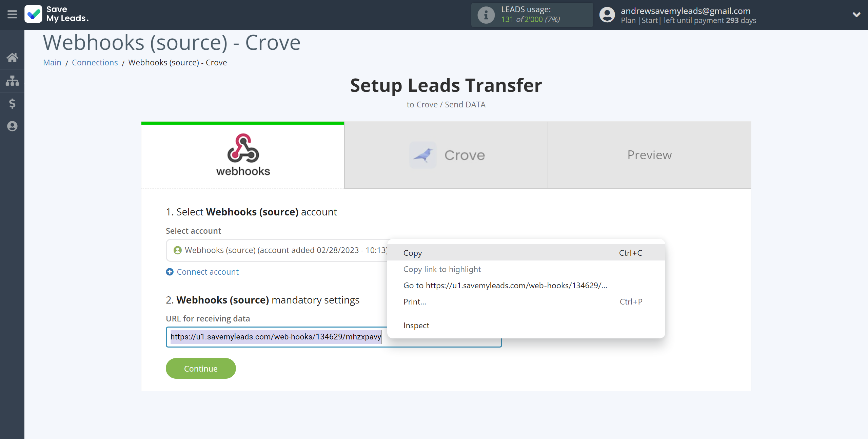Select the webhook URL input field

pos(333,336)
